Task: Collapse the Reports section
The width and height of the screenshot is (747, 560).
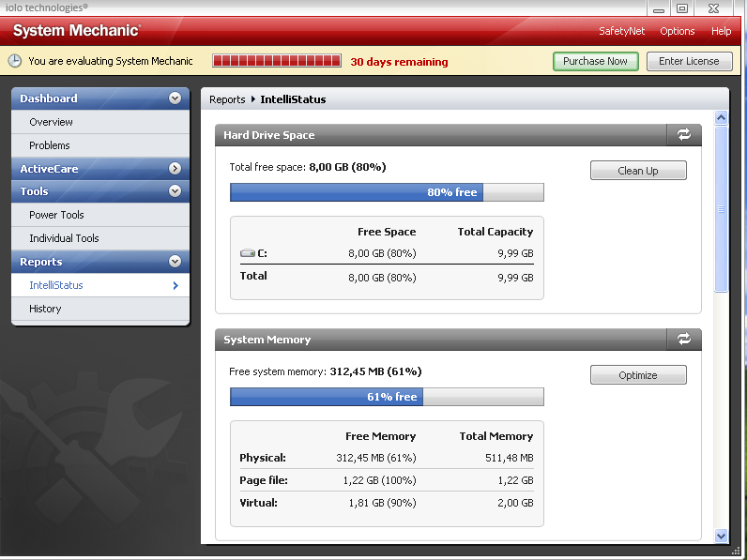Action: (x=175, y=262)
